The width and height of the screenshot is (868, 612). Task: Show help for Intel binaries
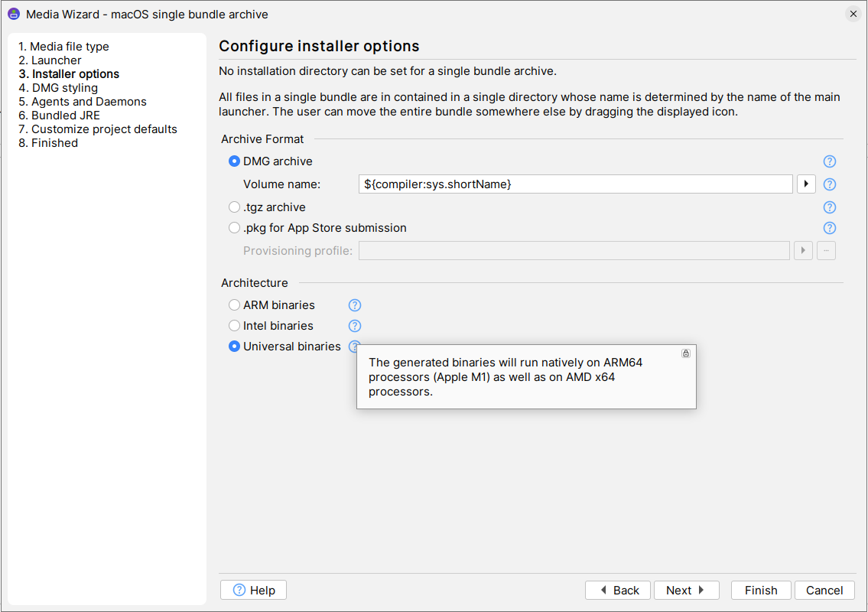[x=355, y=326]
